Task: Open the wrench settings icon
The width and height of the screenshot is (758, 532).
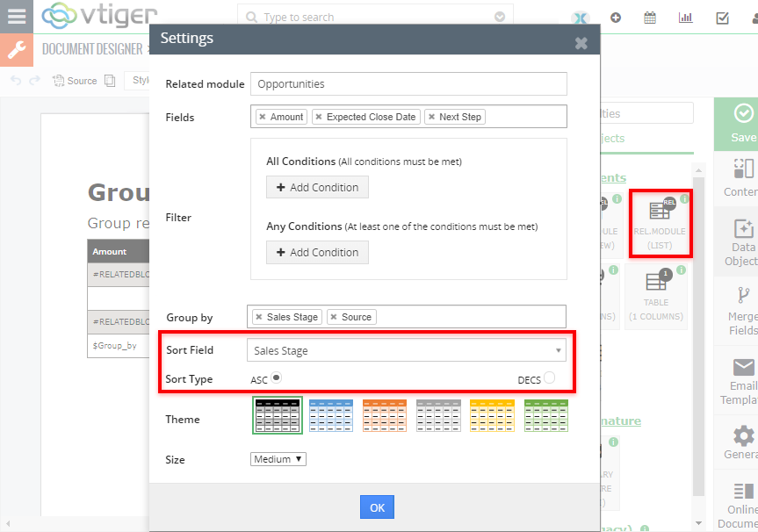Action: pos(17,50)
